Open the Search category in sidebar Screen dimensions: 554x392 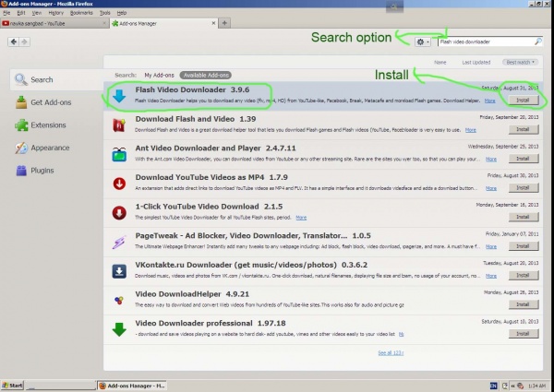tap(56, 79)
